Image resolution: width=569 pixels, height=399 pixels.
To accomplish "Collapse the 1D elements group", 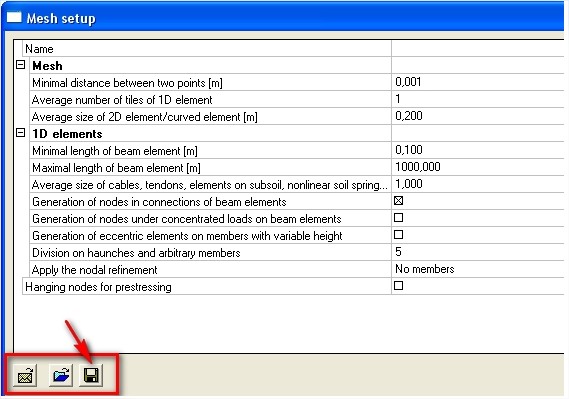I will coord(21,133).
